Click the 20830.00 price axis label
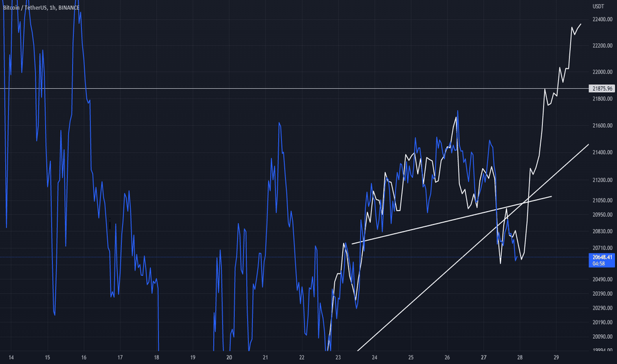617x364 pixels. point(602,232)
